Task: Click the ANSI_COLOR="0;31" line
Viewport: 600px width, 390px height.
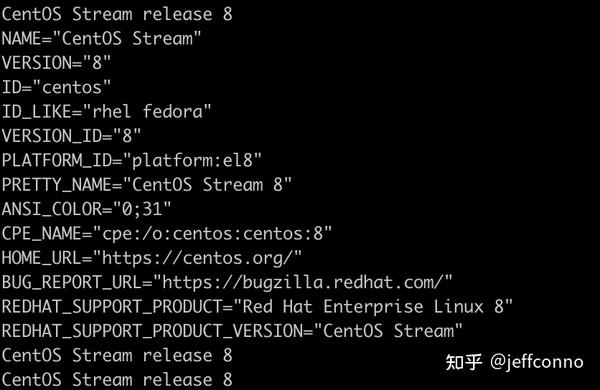Action: pos(86,209)
